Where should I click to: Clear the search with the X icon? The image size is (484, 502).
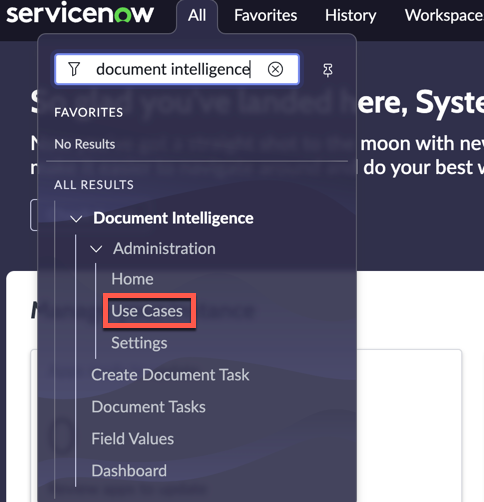(x=275, y=69)
